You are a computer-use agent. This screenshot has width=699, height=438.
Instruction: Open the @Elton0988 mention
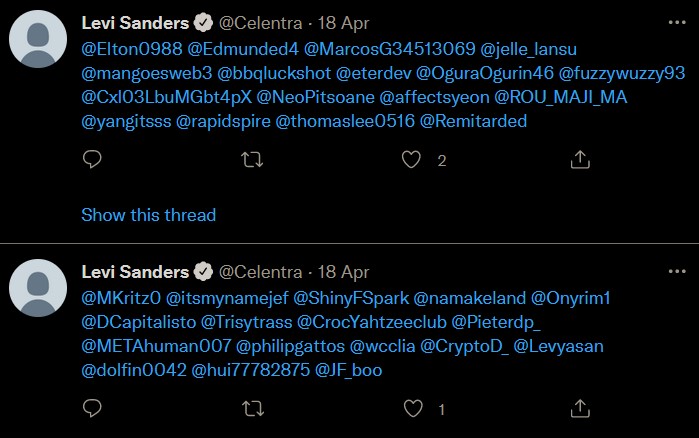132,49
